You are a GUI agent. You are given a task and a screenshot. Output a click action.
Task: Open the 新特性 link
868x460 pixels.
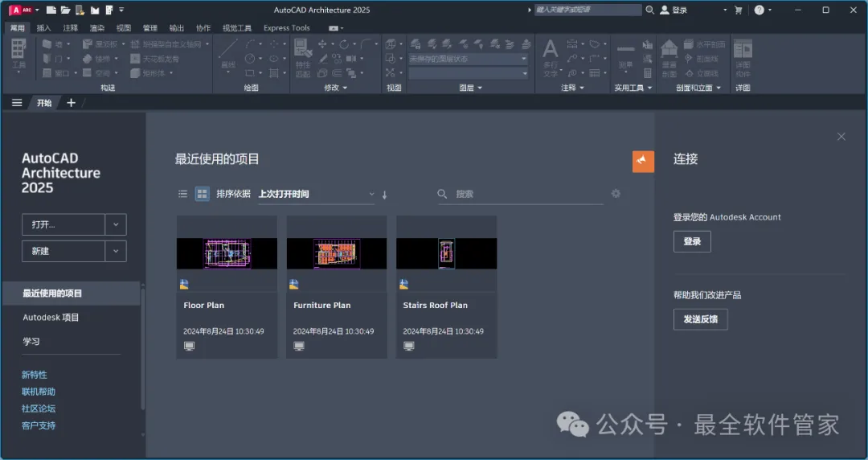point(35,375)
